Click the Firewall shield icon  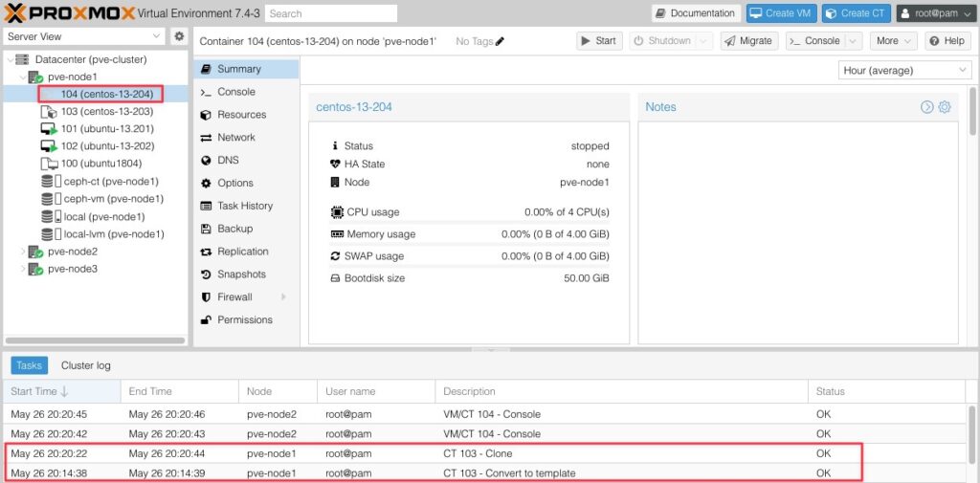tap(206, 297)
